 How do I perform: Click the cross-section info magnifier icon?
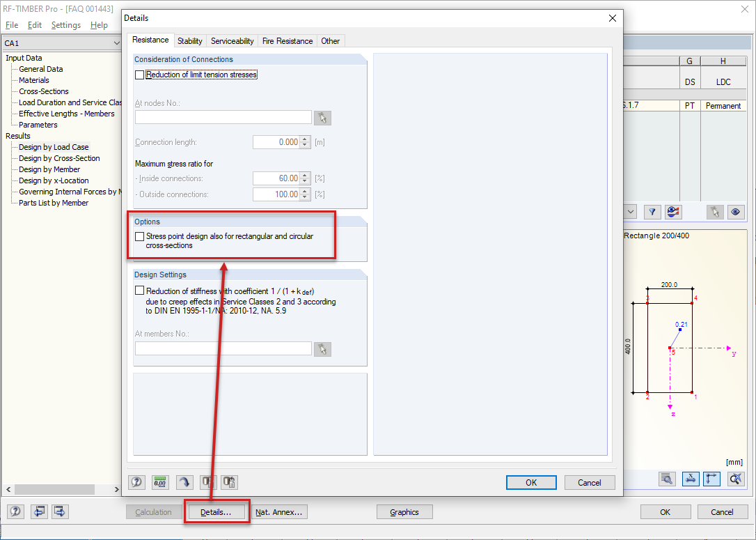668,479
